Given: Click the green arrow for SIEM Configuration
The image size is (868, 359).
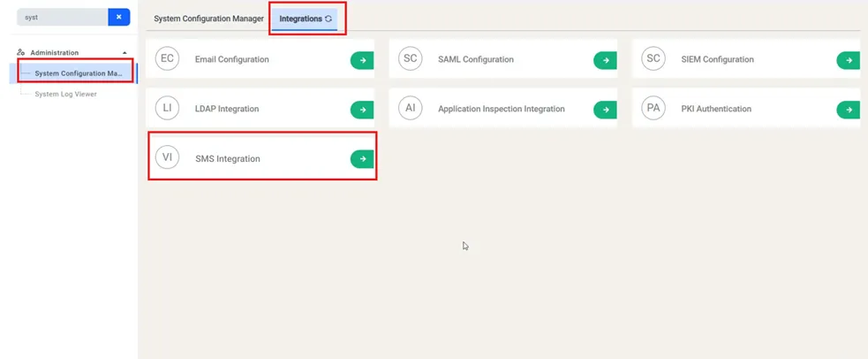Looking at the screenshot, I should point(848,60).
